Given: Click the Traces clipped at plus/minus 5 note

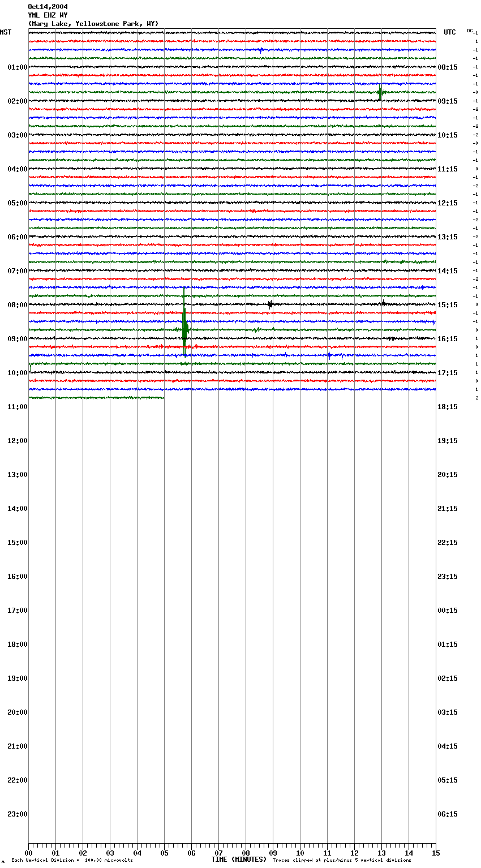Looking at the screenshot, I should [342, 861].
